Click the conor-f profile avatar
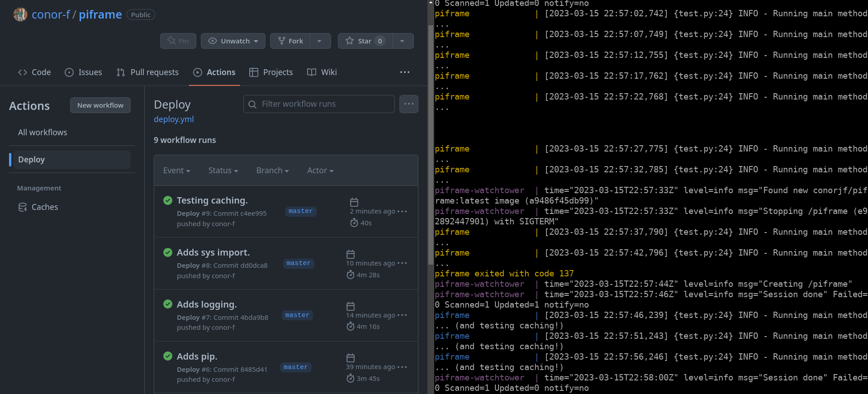 click(x=20, y=14)
